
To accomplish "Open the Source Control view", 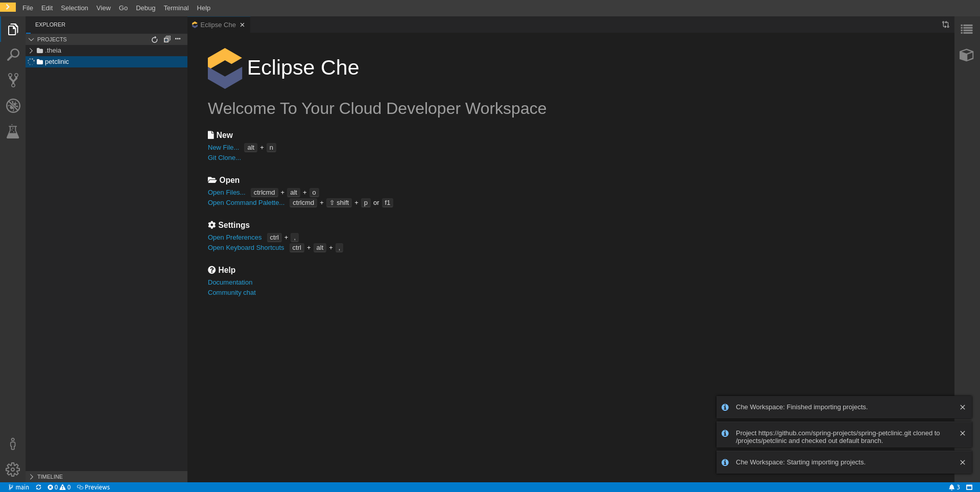I will [x=13, y=80].
